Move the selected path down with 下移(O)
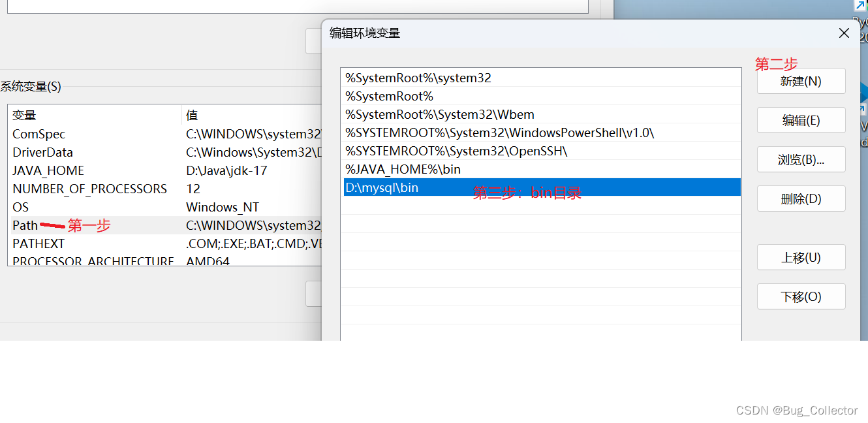Screen dimensions: 868x423 [801, 296]
